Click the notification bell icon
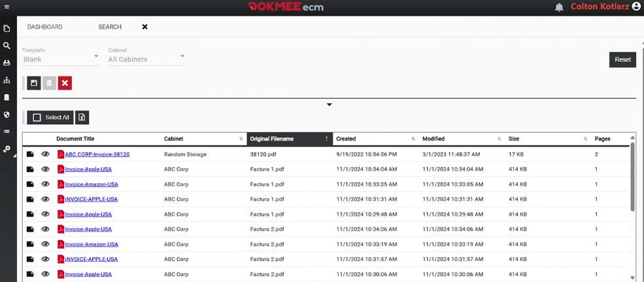Viewport: 644px width, 282px height. (x=559, y=8)
